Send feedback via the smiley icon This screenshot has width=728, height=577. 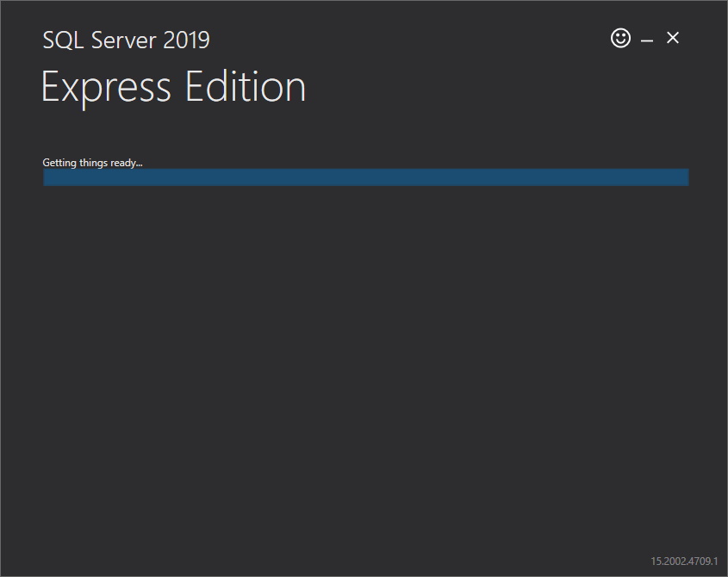[x=620, y=38]
